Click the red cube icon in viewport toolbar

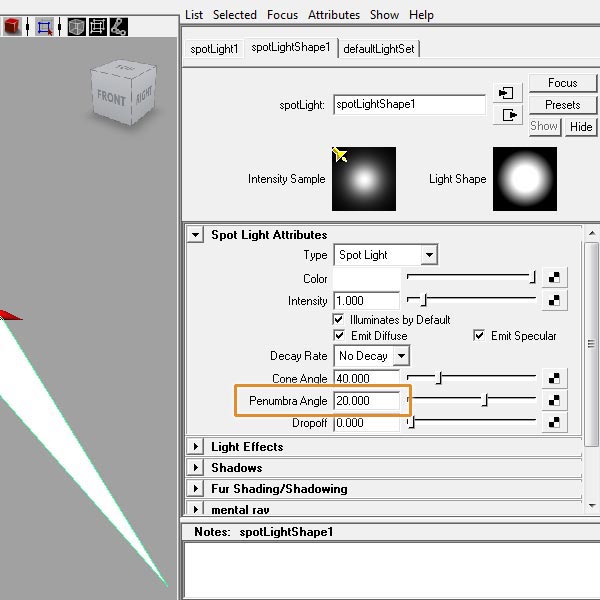point(12,27)
